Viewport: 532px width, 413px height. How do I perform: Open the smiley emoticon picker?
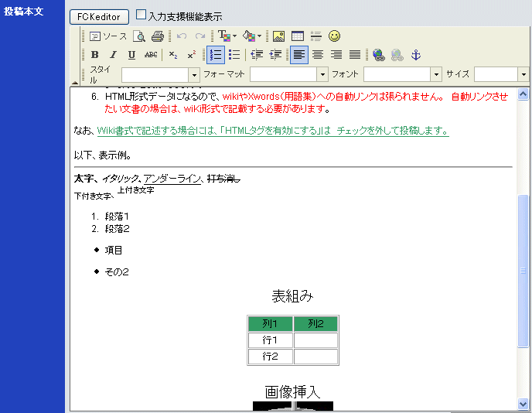point(334,36)
